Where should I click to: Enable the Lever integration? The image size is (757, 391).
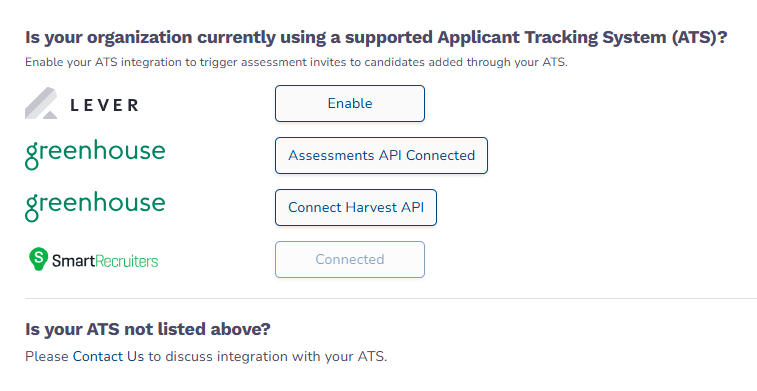pos(350,103)
